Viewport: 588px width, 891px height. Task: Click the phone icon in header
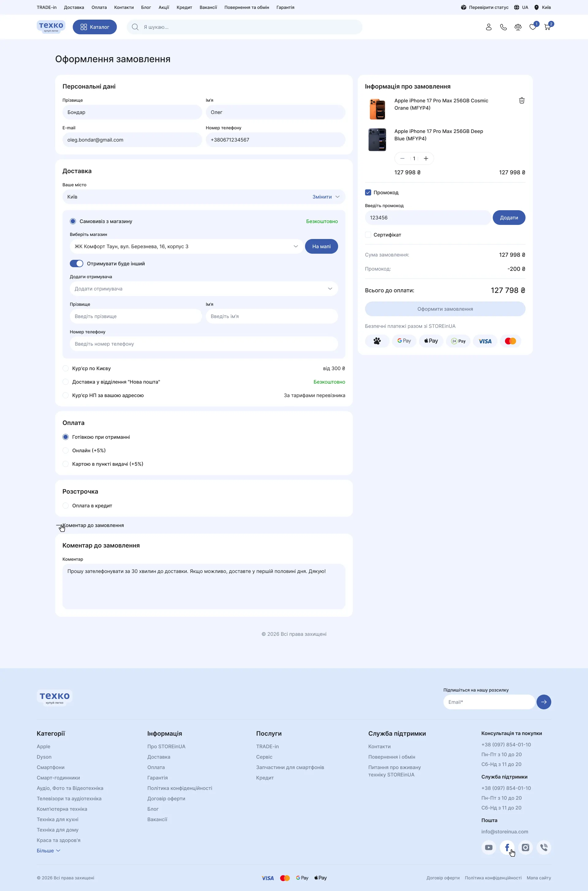point(503,27)
